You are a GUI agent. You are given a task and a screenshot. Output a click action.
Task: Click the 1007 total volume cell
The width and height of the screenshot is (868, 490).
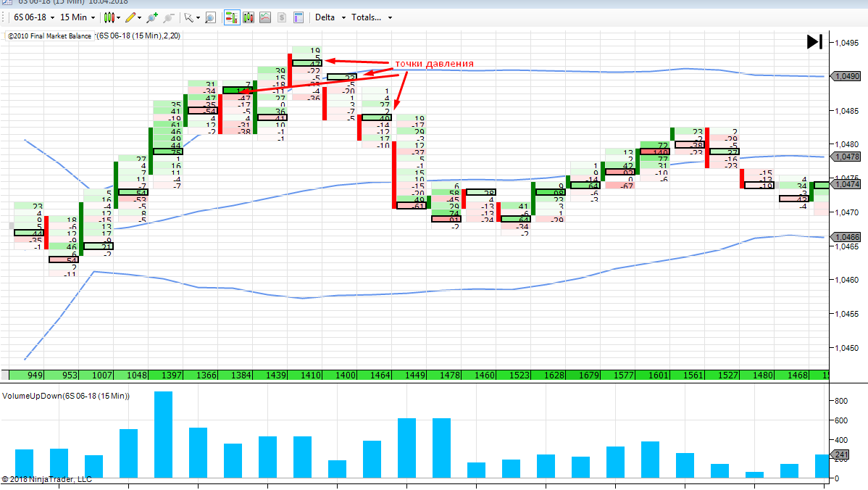click(96, 375)
